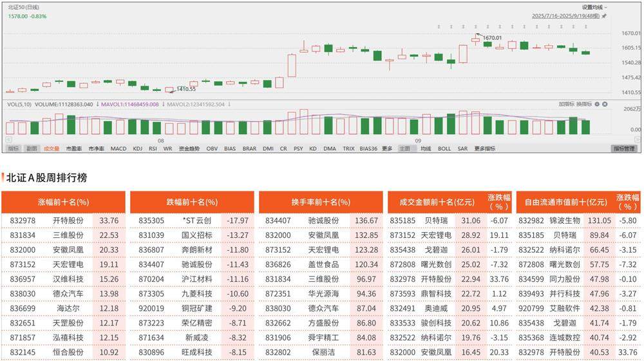Click the 保丽洁 stock name
The width and height of the screenshot is (644, 361).
point(324,353)
